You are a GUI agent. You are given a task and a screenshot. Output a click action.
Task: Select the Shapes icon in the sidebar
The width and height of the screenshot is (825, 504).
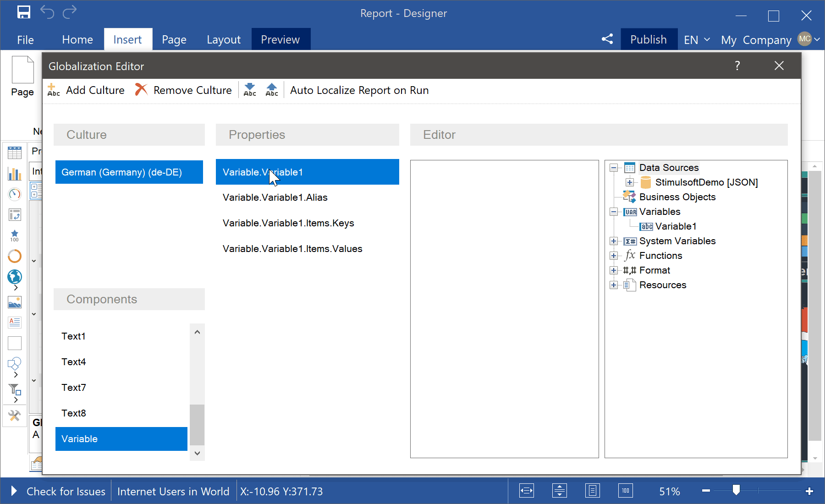point(15,364)
